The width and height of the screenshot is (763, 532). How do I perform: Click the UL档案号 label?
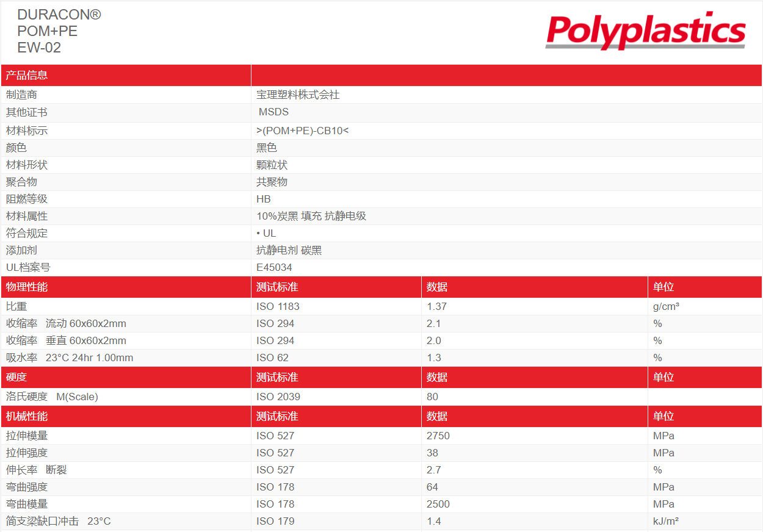28,267
